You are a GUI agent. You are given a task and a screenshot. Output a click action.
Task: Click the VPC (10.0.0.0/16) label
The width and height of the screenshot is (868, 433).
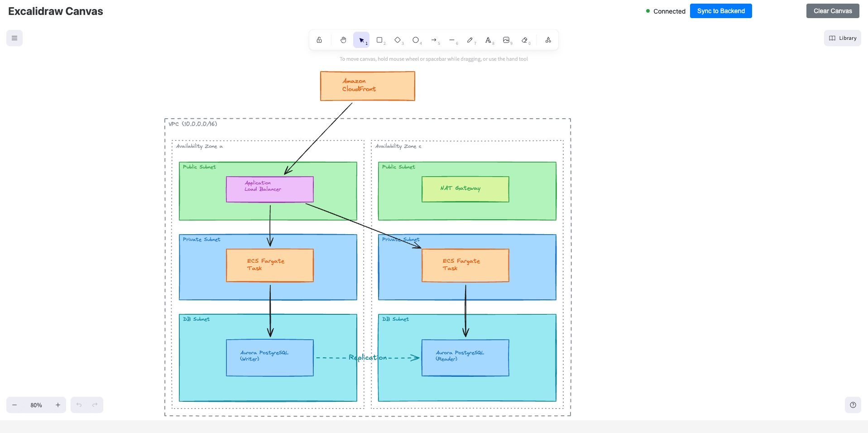pyautogui.click(x=193, y=124)
